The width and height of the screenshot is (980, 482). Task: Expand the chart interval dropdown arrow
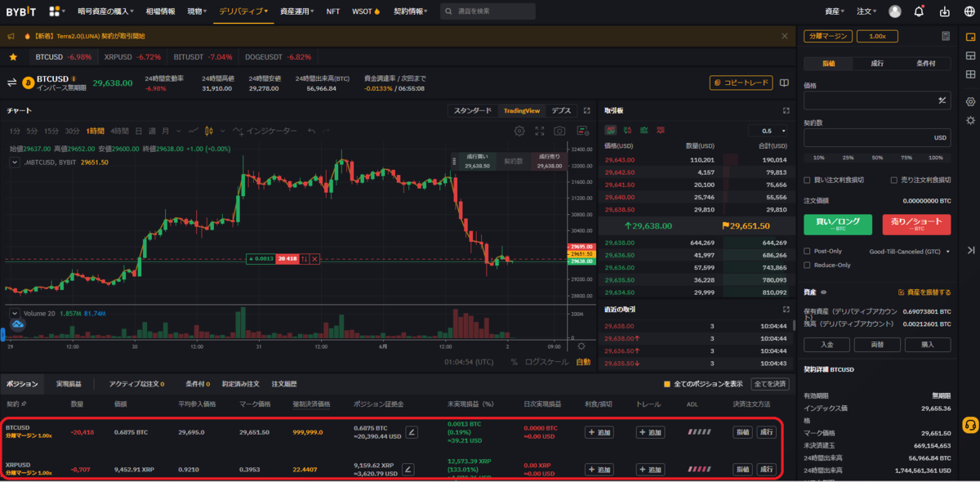click(177, 131)
